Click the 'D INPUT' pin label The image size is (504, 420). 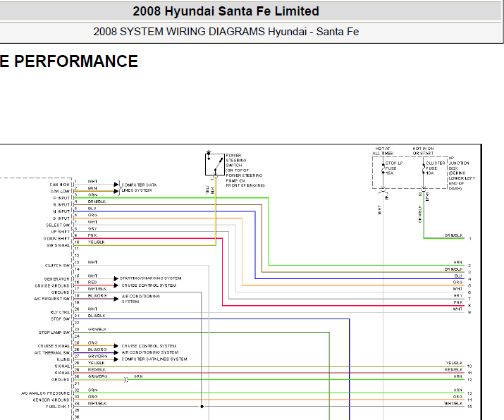pos(61,218)
